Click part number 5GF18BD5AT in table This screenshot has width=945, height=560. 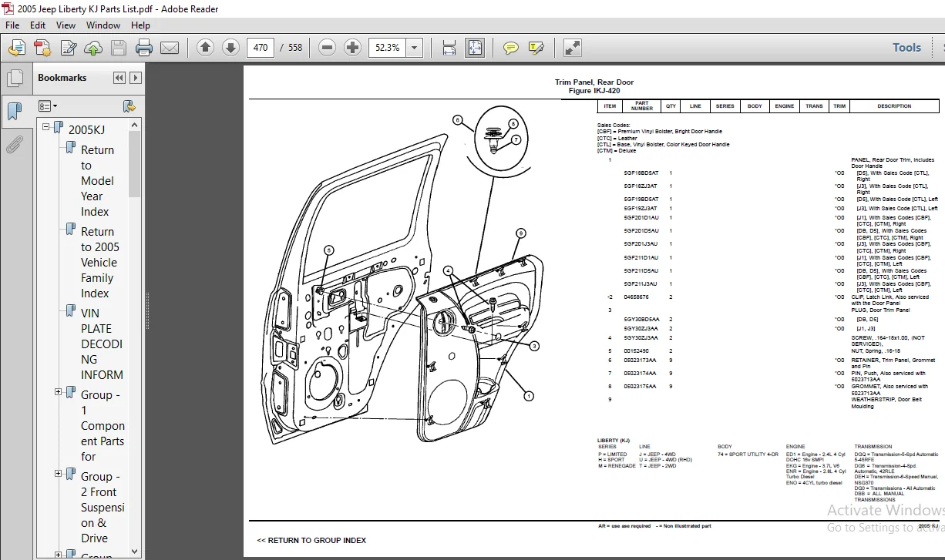point(641,173)
